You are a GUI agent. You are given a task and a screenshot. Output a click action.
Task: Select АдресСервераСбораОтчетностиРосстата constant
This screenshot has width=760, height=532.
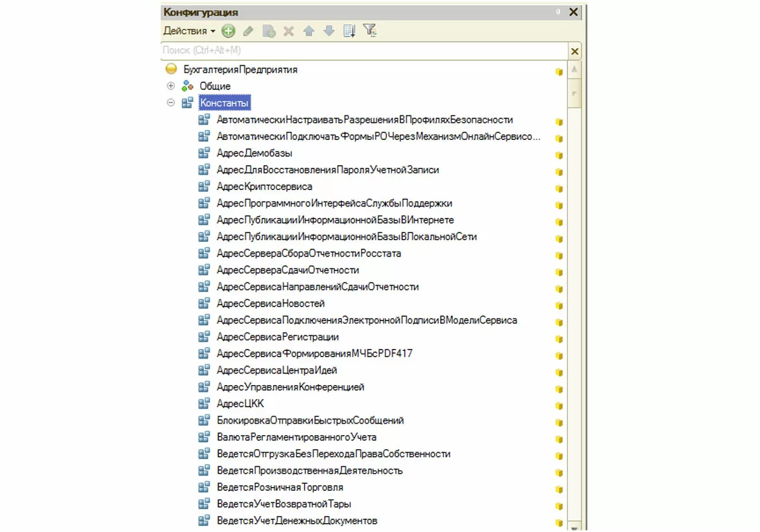tap(309, 253)
